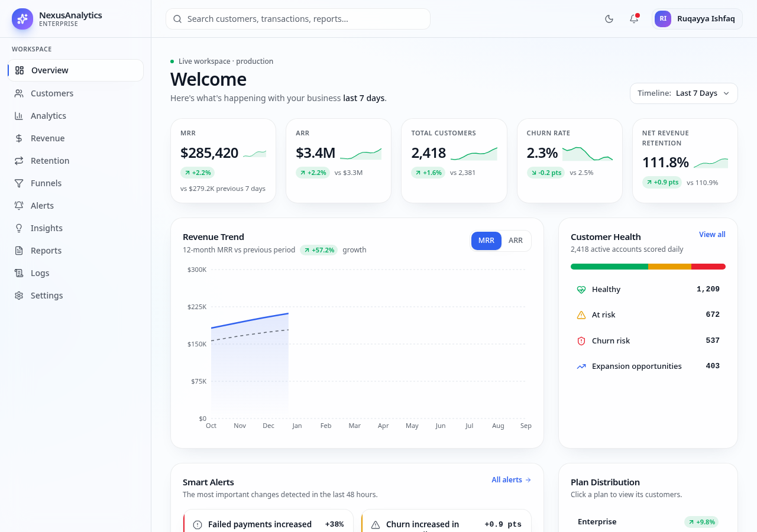
Task: Open notifications via the bell icon
Action: [634, 19]
